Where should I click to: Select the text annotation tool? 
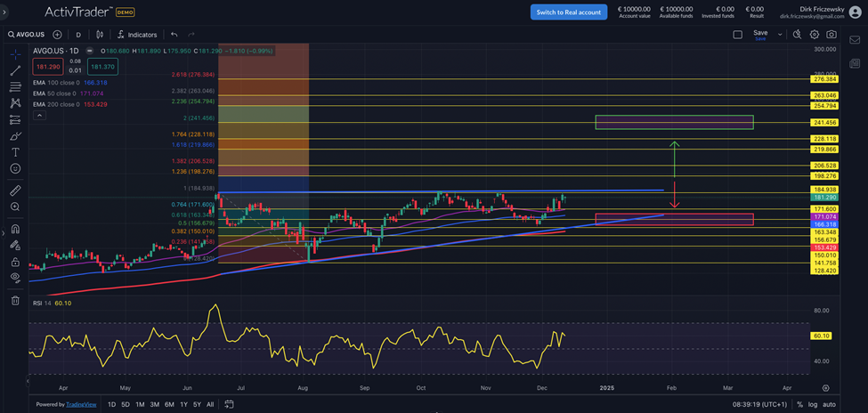point(15,152)
